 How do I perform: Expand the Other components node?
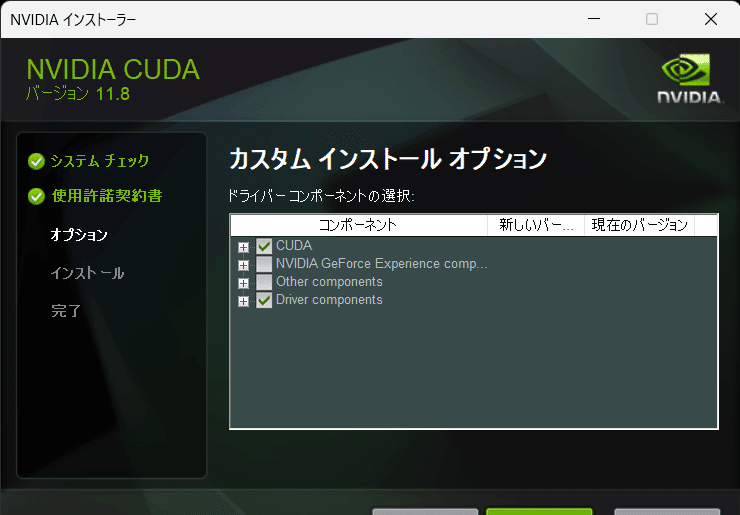coord(244,283)
